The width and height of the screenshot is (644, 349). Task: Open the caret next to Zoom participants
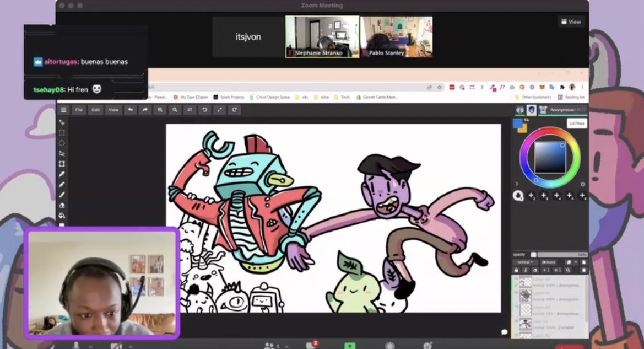click(286, 347)
